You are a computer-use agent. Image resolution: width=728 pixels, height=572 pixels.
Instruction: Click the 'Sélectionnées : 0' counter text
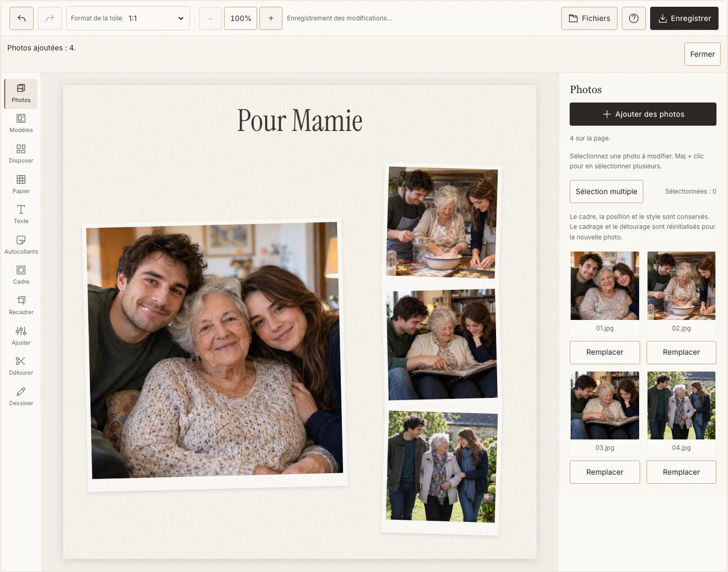pos(690,191)
